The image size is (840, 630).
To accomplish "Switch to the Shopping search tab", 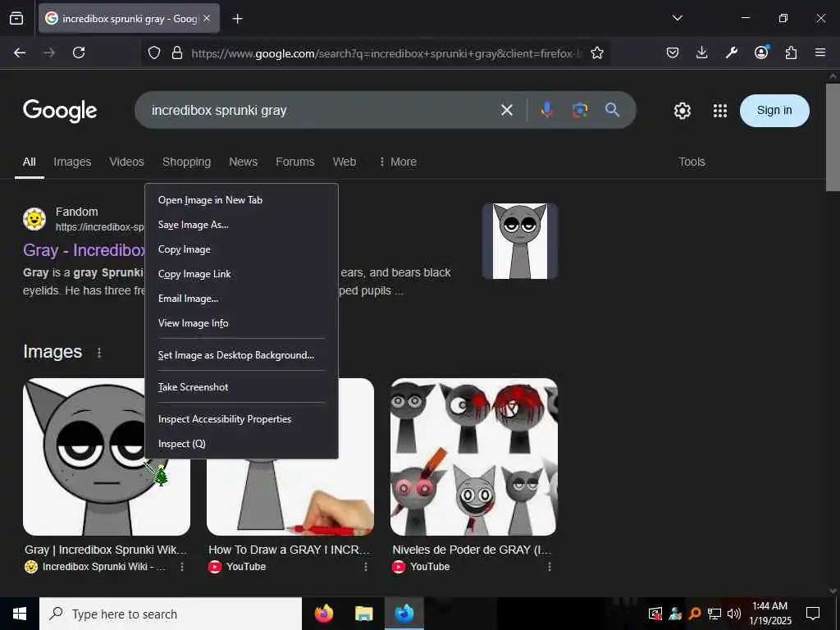I will click(x=186, y=162).
